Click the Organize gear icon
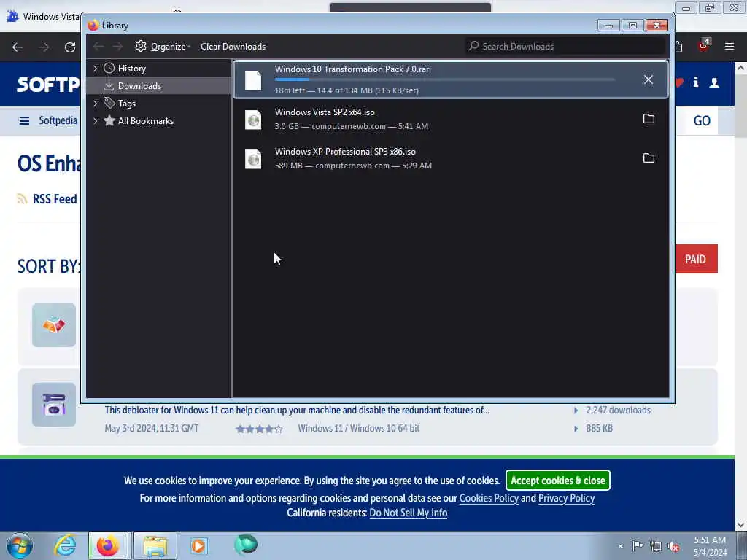Image resolution: width=747 pixels, height=560 pixels. click(141, 46)
